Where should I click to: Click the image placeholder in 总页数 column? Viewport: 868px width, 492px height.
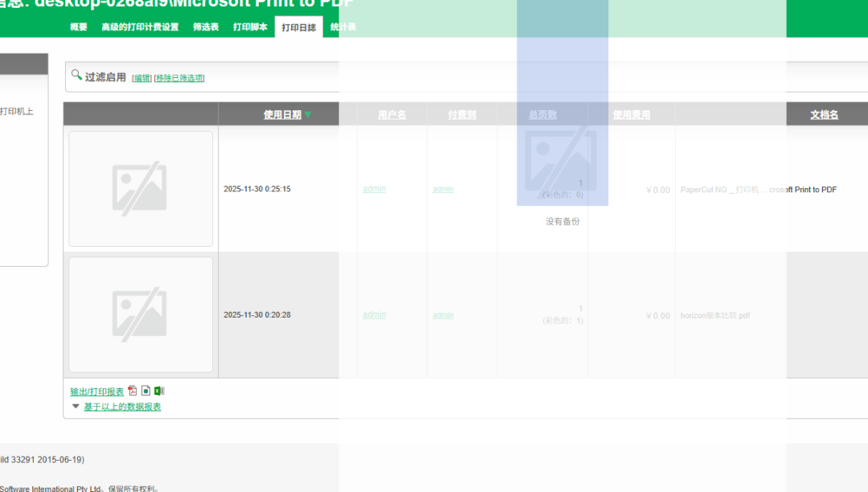[561, 159]
